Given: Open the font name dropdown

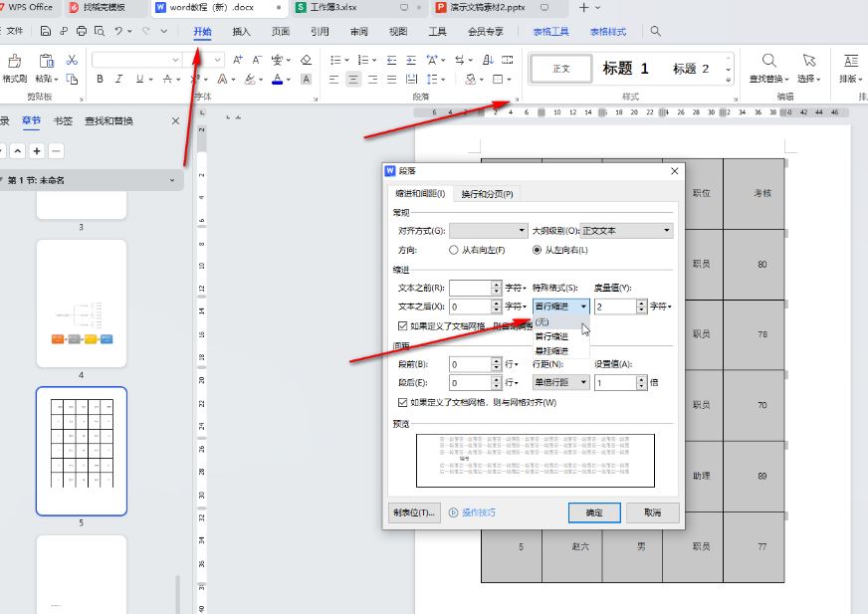Looking at the screenshot, I should (x=175, y=60).
